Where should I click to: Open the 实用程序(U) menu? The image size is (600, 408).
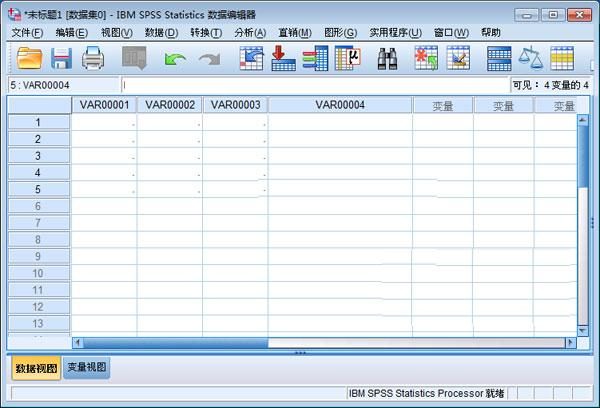pos(395,33)
